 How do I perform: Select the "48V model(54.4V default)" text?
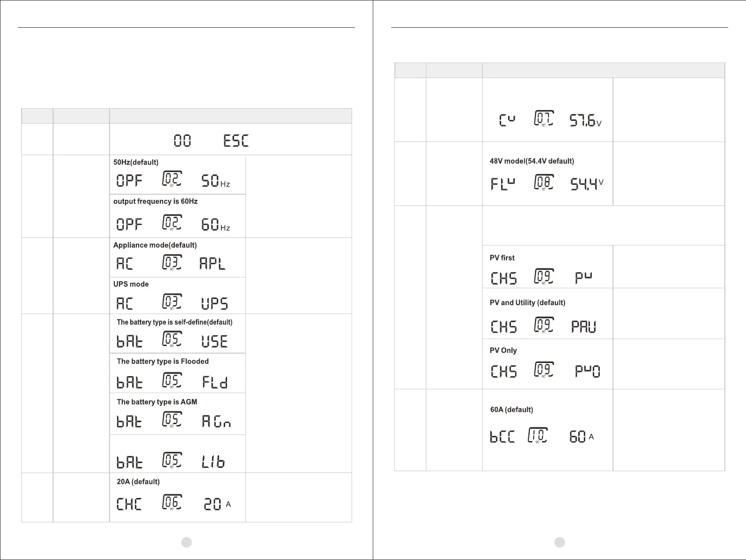point(532,161)
